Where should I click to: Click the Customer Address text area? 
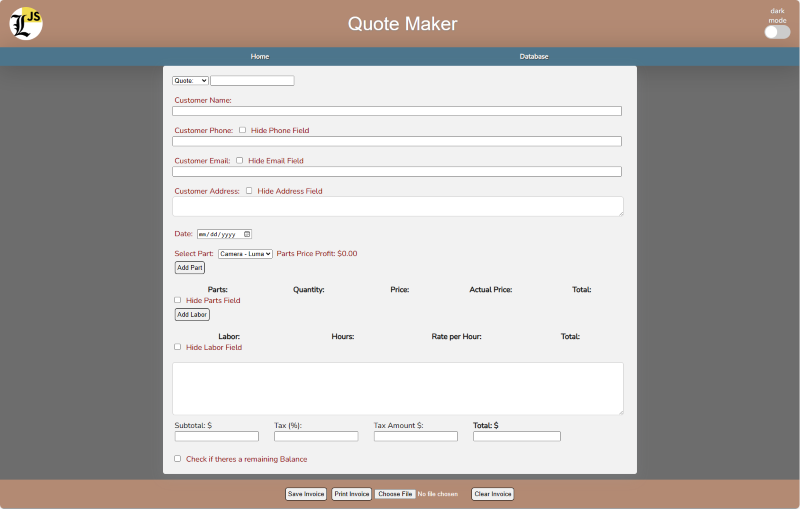point(398,206)
